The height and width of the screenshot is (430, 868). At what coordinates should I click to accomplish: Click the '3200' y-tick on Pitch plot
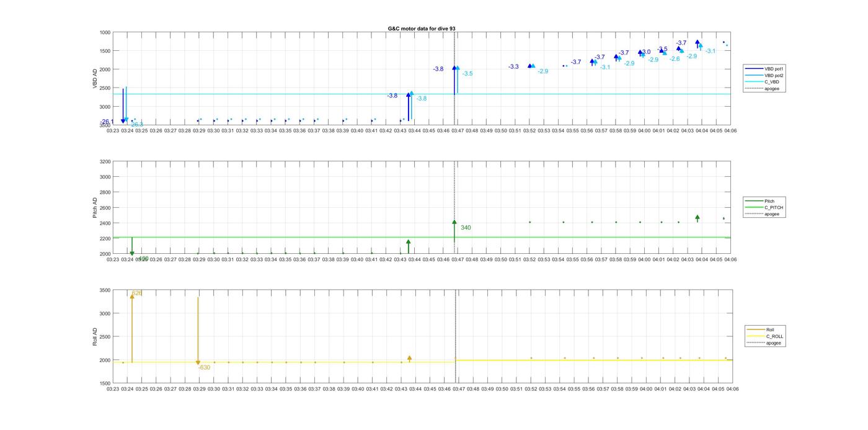point(105,161)
